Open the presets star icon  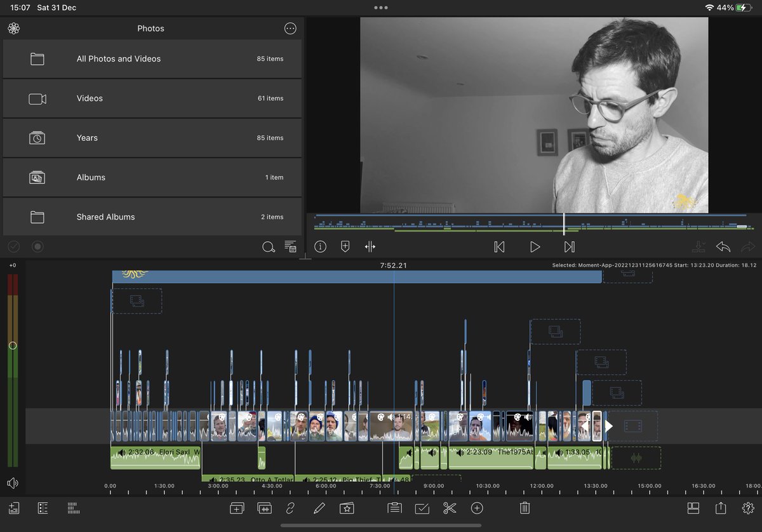pyautogui.click(x=347, y=508)
